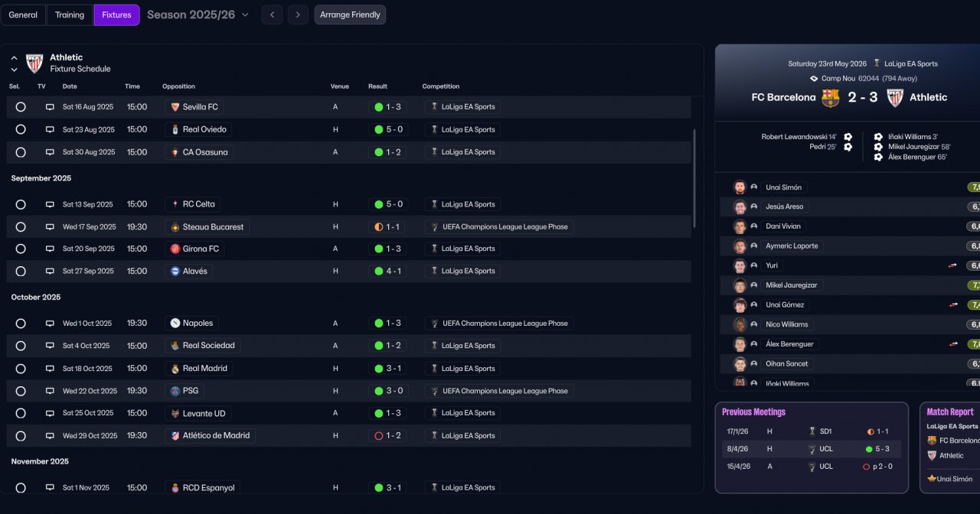
Task: Click the Real Sociedad club badge icon
Action: coord(175,346)
